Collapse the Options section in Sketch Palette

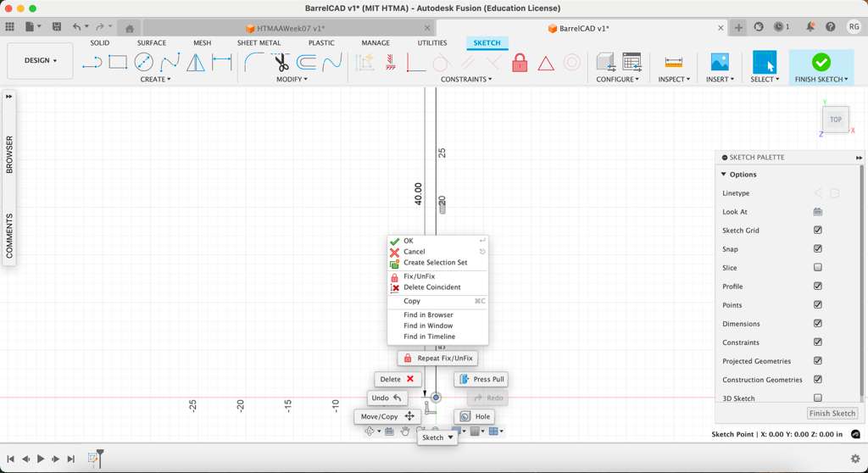tap(724, 175)
